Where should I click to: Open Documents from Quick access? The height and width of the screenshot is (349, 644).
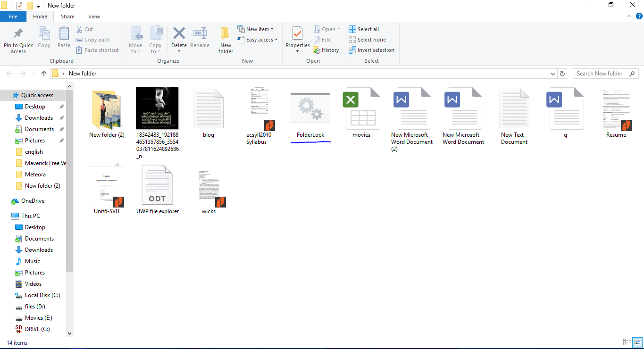point(39,129)
